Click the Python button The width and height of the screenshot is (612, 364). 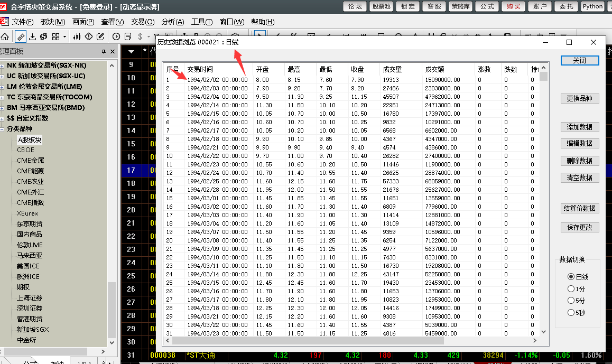point(592,6)
